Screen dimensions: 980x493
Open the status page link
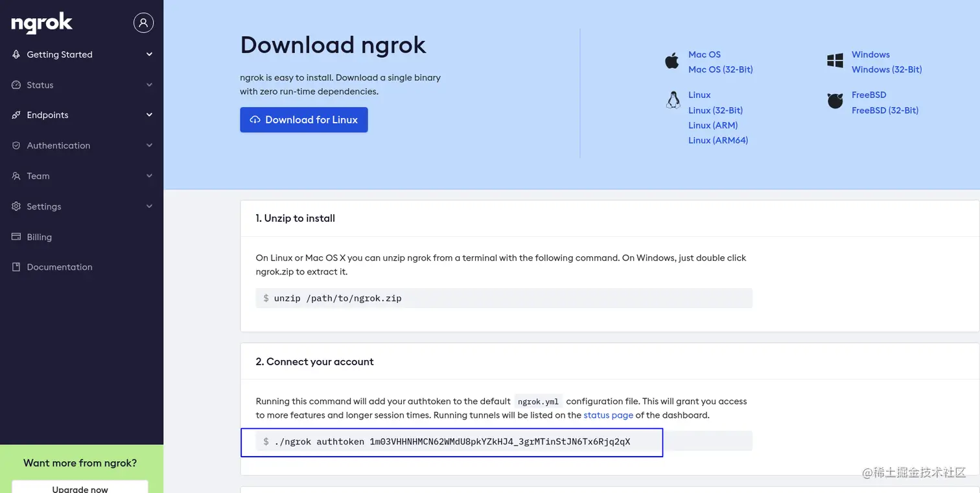click(x=608, y=415)
